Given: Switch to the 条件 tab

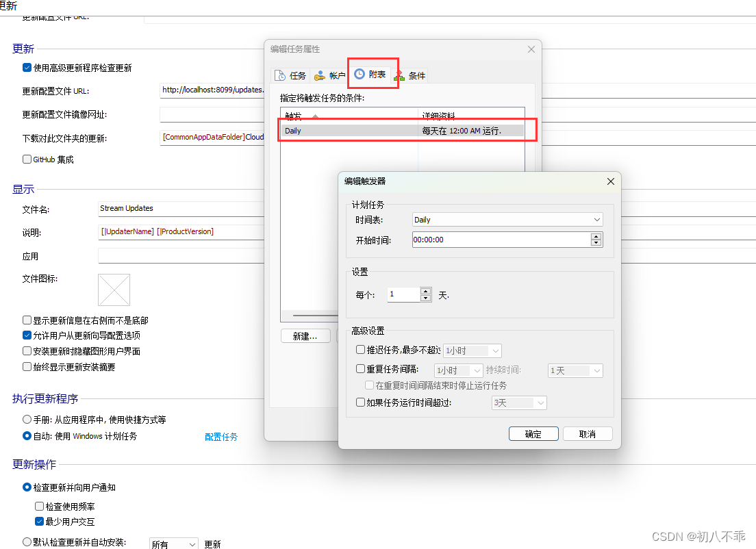Looking at the screenshot, I should (416, 76).
